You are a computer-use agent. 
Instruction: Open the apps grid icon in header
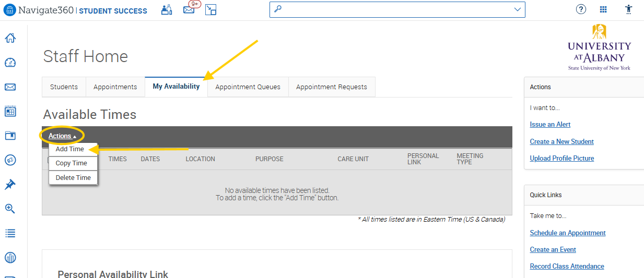[604, 9]
